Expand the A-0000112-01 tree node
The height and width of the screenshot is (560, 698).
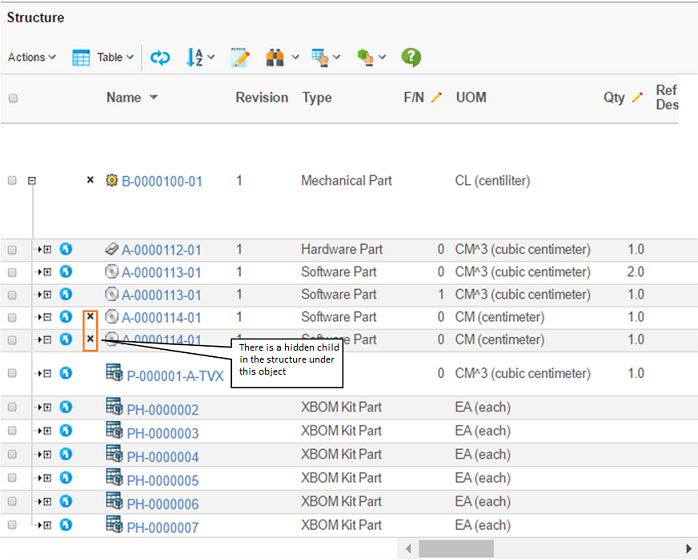point(46,249)
